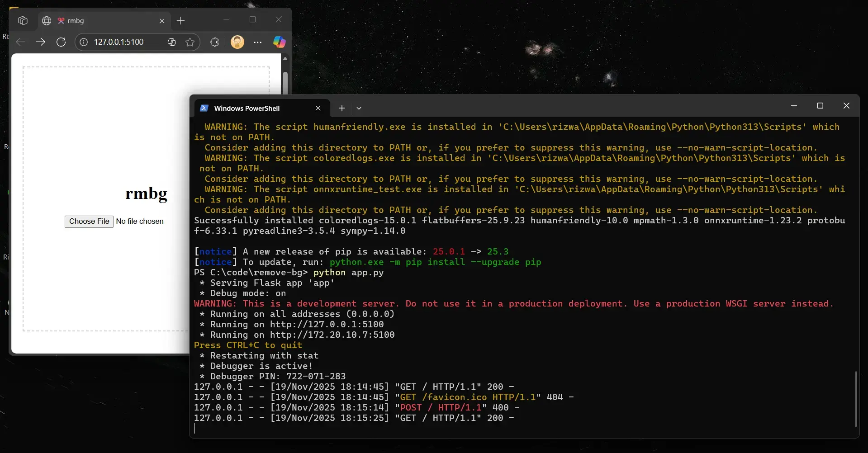The width and height of the screenshot is (868, 453).
Task: Click the PowerShell icon on the terminal tab
Action: [204, 108]
